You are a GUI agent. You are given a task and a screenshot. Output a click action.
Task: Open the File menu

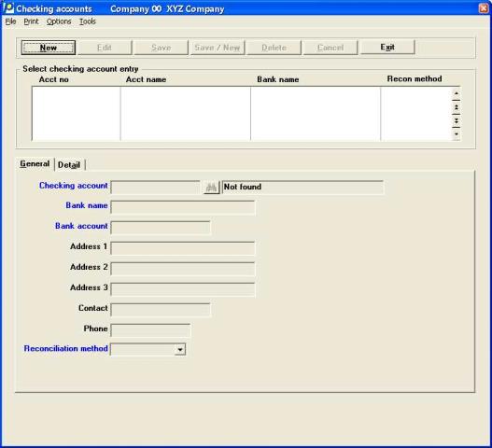coord(10,21)
